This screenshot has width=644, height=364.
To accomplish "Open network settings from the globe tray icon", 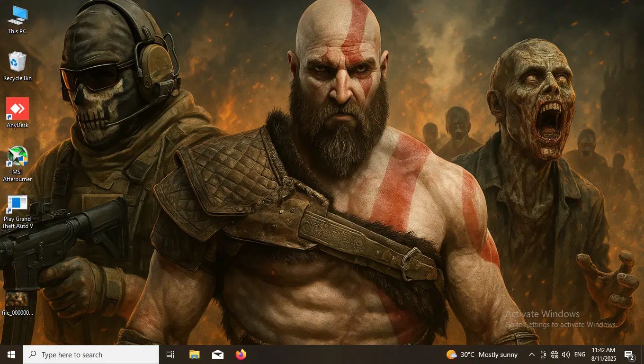I will pos(555,355).
